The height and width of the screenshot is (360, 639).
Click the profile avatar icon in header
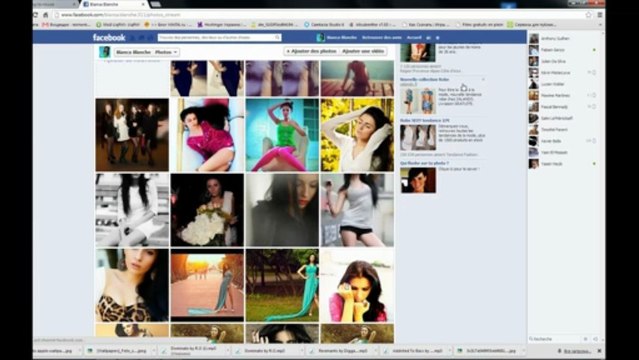pyautogui.click(x=321, y=38)
